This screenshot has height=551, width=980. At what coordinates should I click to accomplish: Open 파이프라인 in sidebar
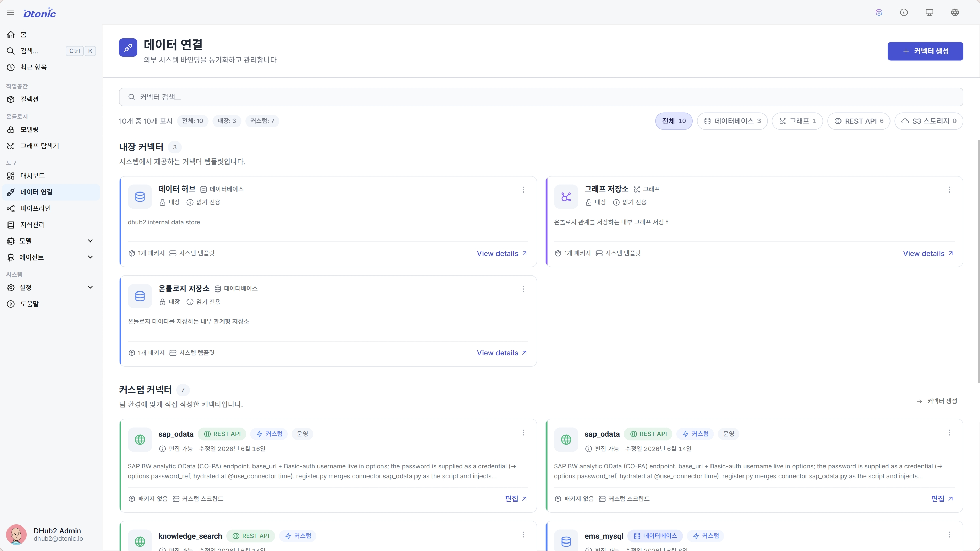(x=51, y=208)
